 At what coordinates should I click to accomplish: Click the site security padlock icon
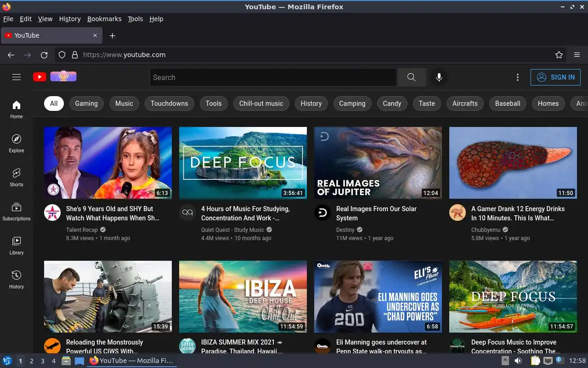pos(75,55)
